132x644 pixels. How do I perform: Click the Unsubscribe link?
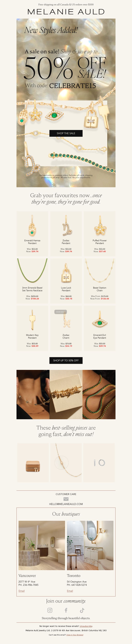(86, 626)
